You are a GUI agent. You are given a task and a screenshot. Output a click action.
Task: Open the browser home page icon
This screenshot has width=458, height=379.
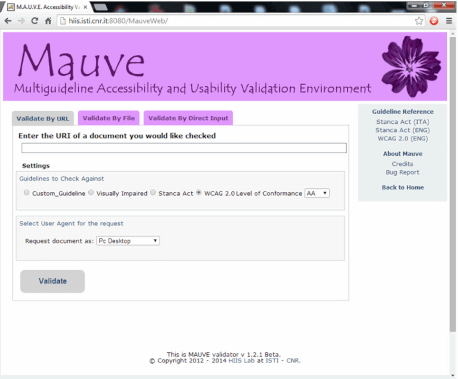pyautogui.click(x=48, y=21)
